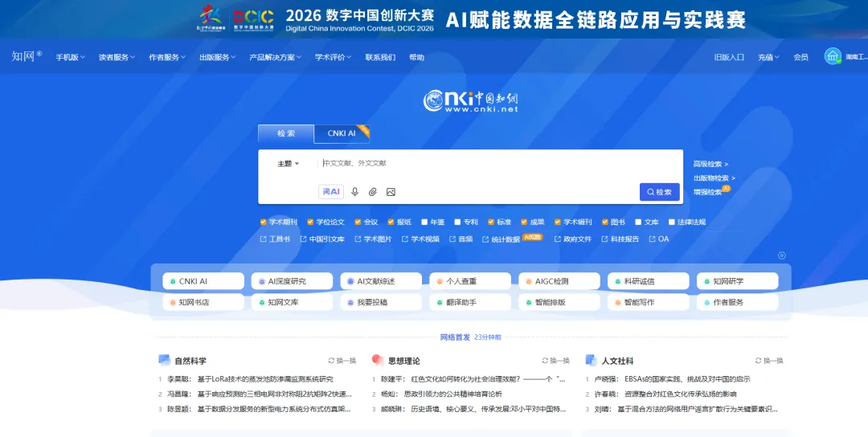Refresh 自然科学 list with 换一换

pos(342,361)
